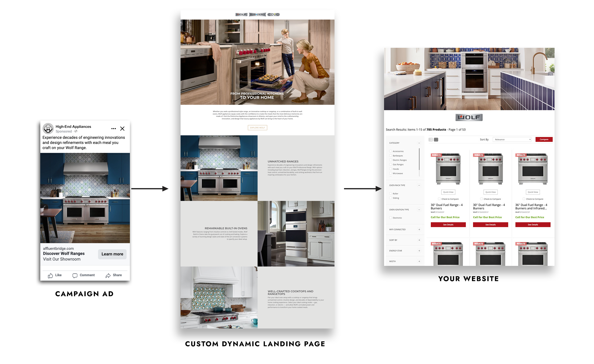The image size is (594, 364).
Task: Open the Sort By Relevance dropdown
Action: (x=513, y=140)
